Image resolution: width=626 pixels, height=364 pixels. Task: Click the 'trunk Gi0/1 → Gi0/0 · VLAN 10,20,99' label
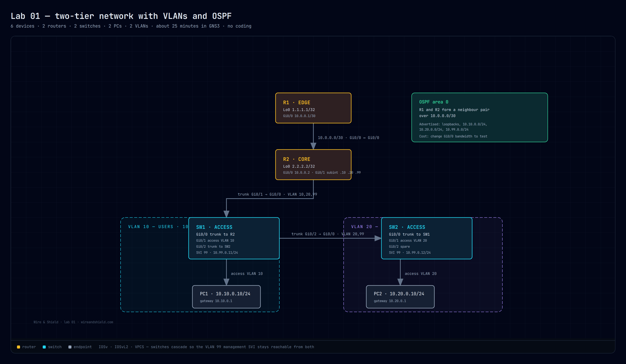click(x=277, y=194)
